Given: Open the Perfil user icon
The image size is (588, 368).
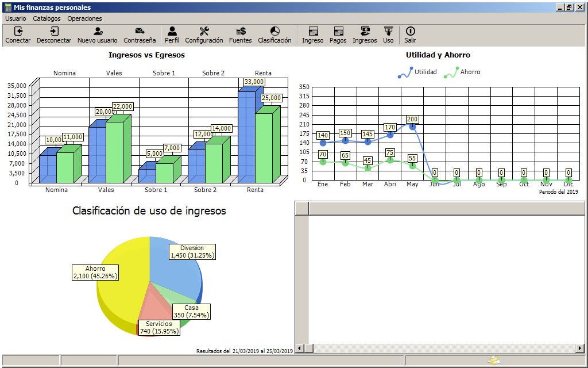Looking at the screenshot, I should click(x=172, y=32).
